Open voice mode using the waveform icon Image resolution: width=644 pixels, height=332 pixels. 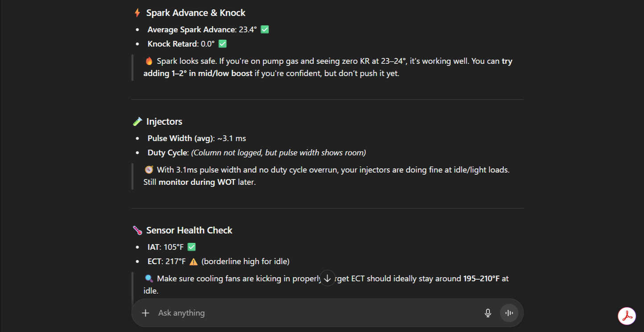pos(509,313)
